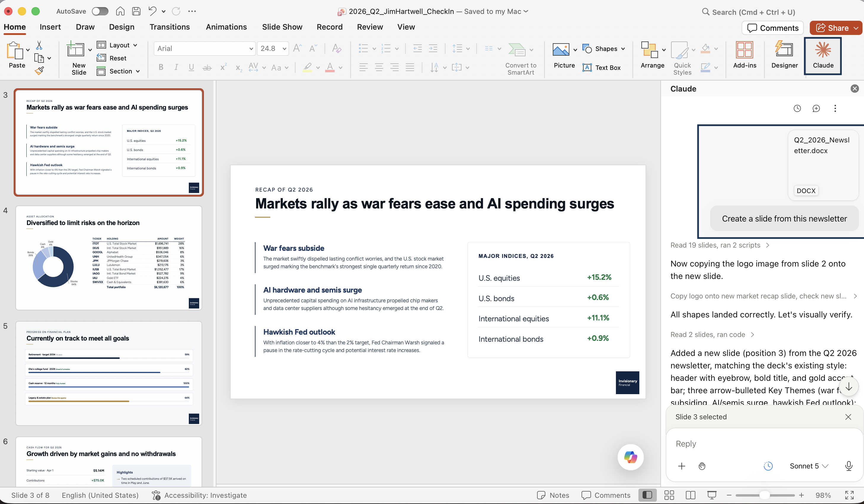Toggle Bold formatting

pyautogui.click(x=161, y=68)
